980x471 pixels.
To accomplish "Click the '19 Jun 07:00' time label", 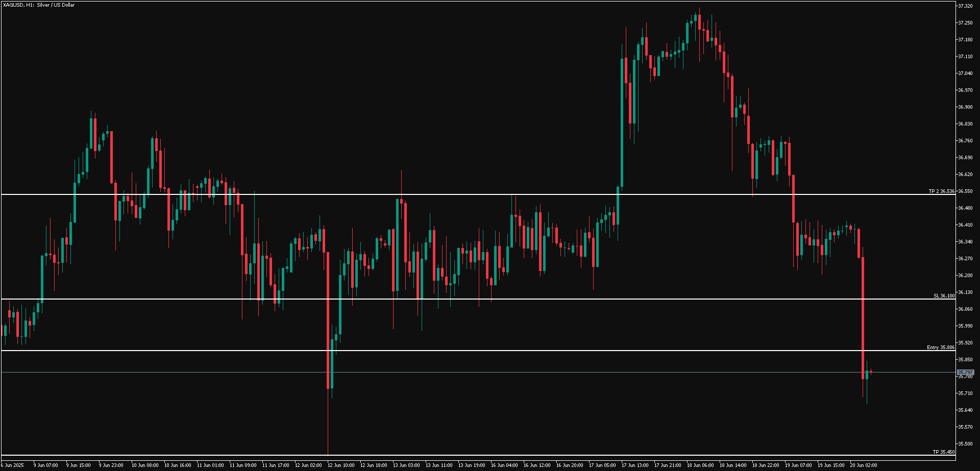I will point(798,465).
